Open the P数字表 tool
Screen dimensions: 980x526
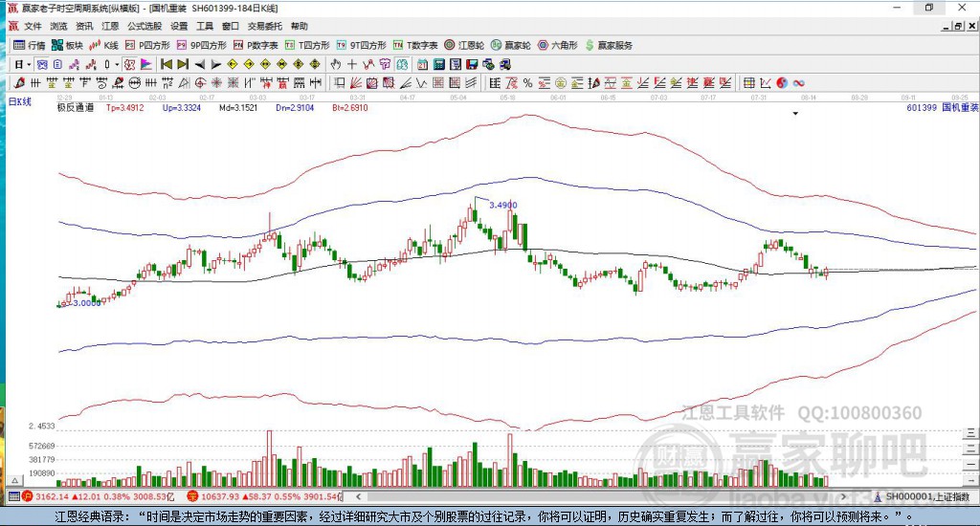(x=256, y=45)
